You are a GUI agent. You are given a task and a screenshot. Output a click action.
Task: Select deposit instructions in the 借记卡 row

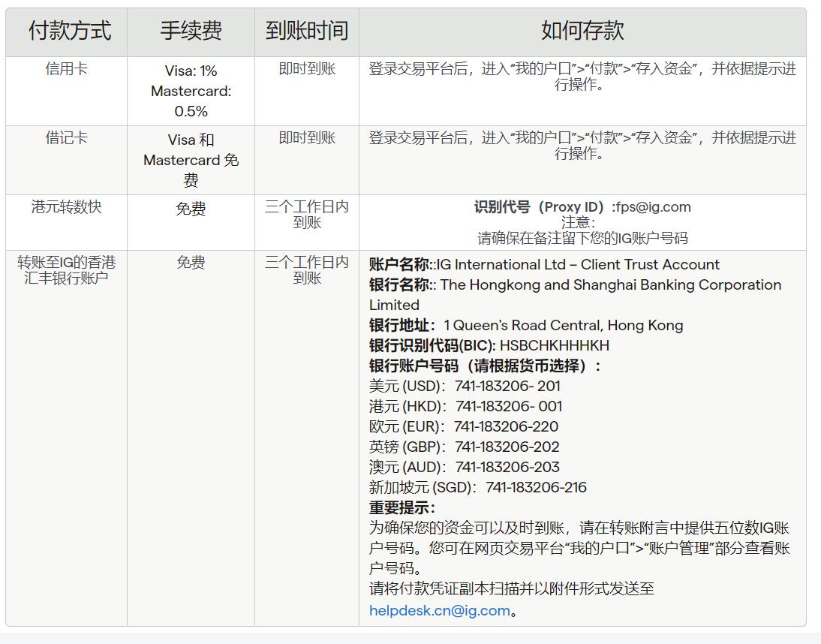[583, 146]
